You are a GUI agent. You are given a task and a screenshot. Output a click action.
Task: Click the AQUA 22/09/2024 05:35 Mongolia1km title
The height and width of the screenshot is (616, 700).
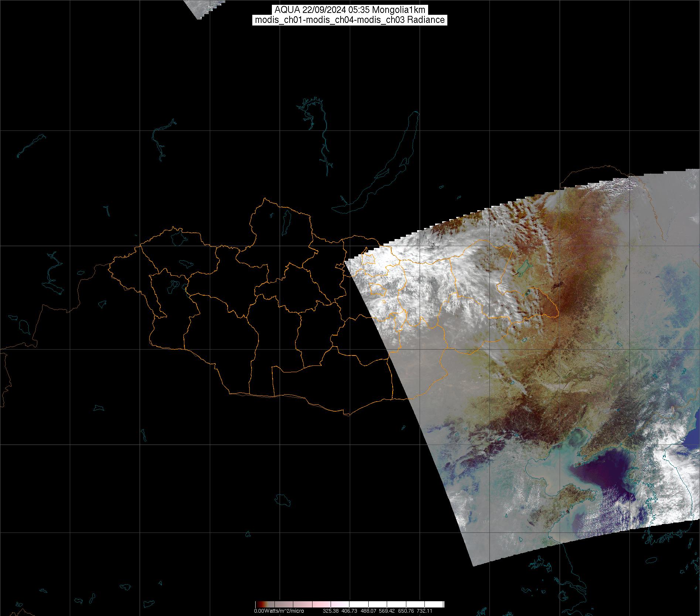(350, 10)
